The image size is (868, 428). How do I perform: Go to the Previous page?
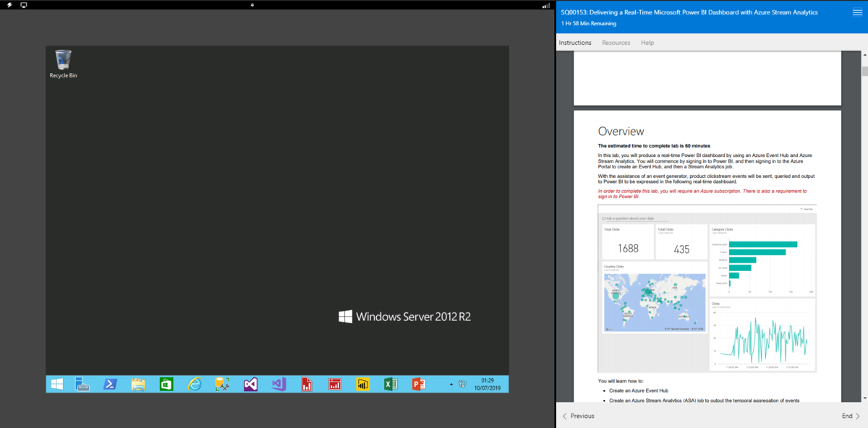(578, 416)
